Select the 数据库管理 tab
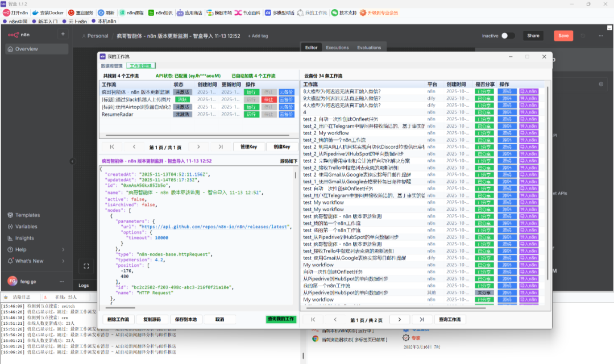Image resolution: width=614 pixels, height=364 pixels. click(x=111, y=66)
